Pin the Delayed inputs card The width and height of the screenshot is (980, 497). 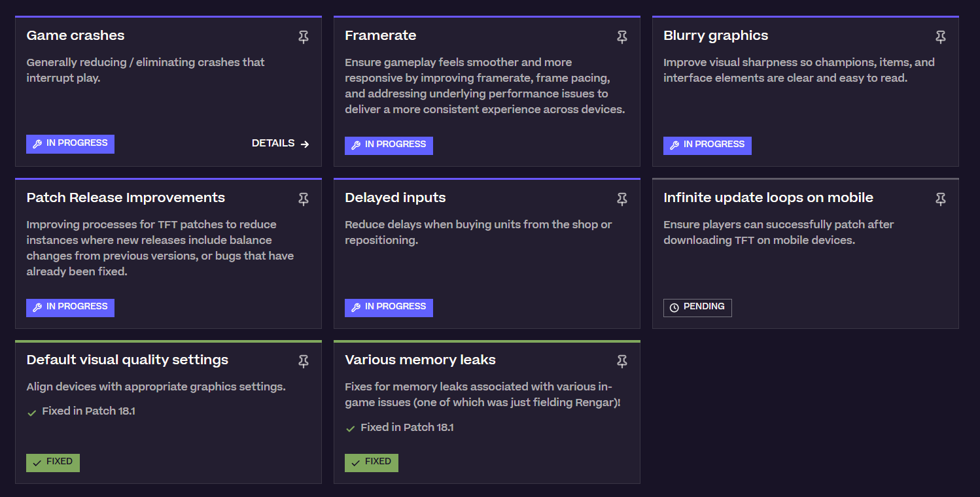pyautogui.click(x=622, y=199)
